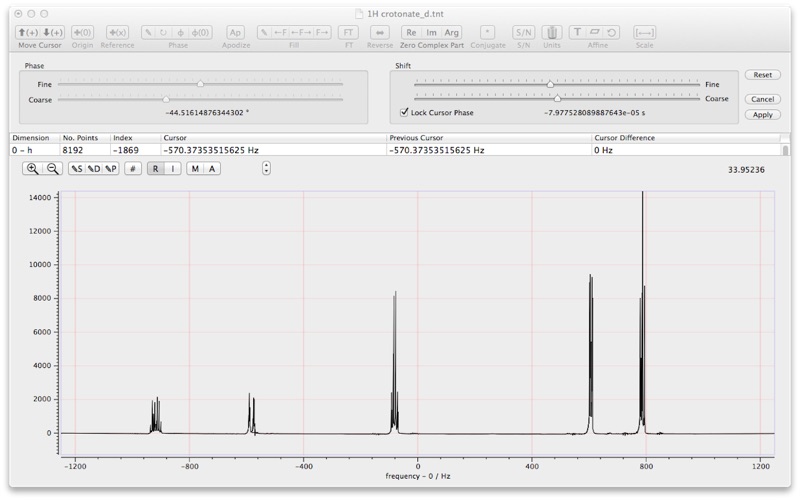This screenshot has width=800, height=500.
Task: Click the S/N signal-to-noise button
Action: coord(524,33)
